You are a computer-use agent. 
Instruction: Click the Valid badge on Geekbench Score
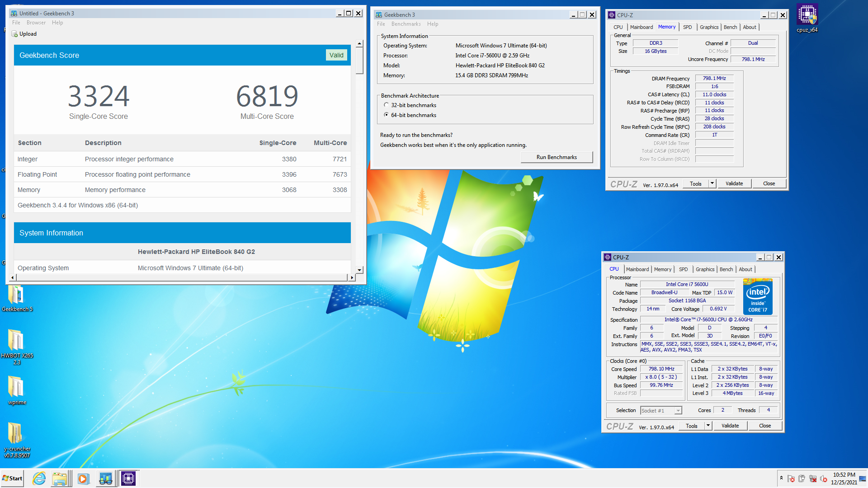point(336,55)
